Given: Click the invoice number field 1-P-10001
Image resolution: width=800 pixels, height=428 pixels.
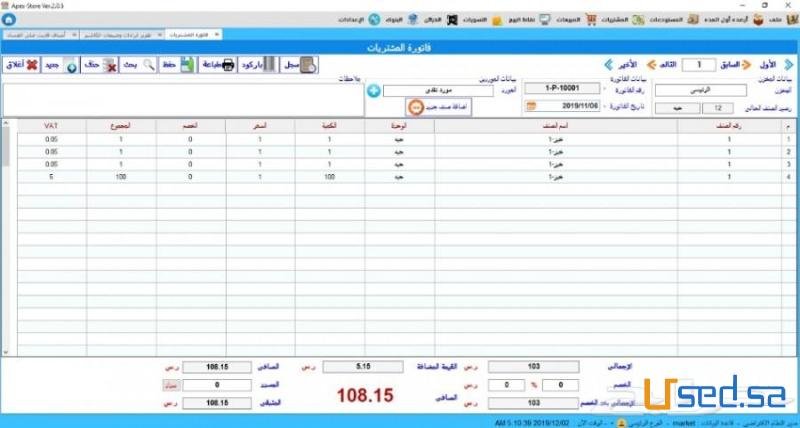Looking at the screenshot, I should (562, 88).
